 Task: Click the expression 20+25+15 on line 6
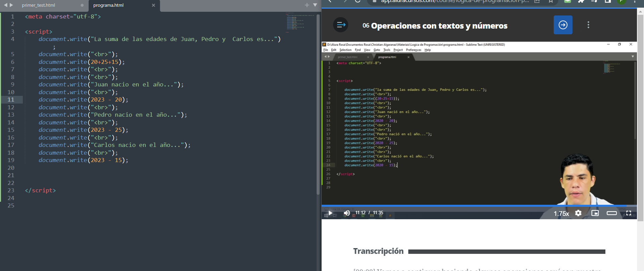(104, 62)
